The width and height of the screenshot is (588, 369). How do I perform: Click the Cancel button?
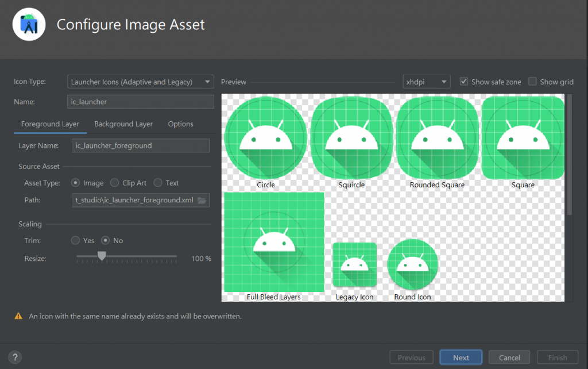pos(509,358)
